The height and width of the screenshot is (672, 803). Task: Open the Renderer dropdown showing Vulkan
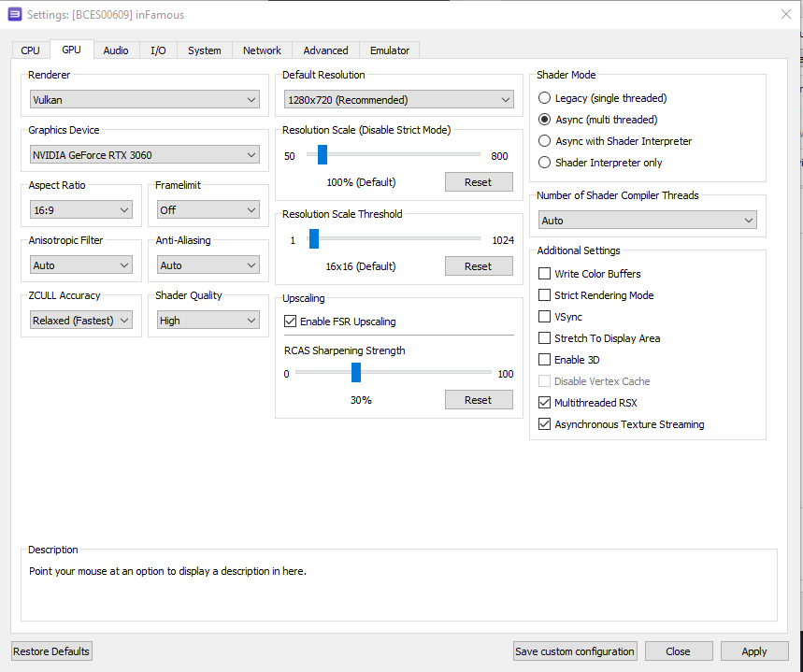click(144, 99)
